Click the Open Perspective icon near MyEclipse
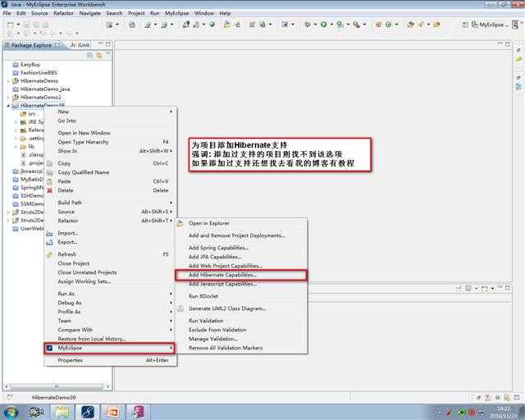The image size is (525, 420). 465,25
